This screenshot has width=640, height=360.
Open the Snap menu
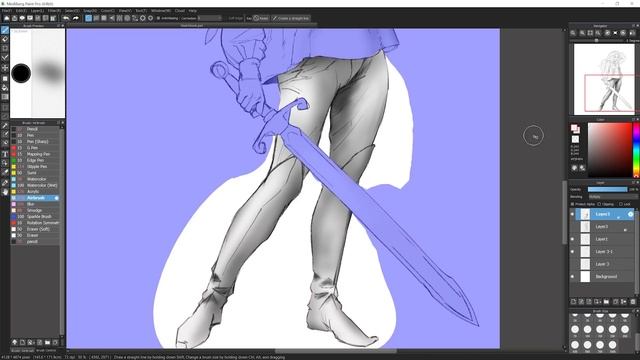click(90, 11)
